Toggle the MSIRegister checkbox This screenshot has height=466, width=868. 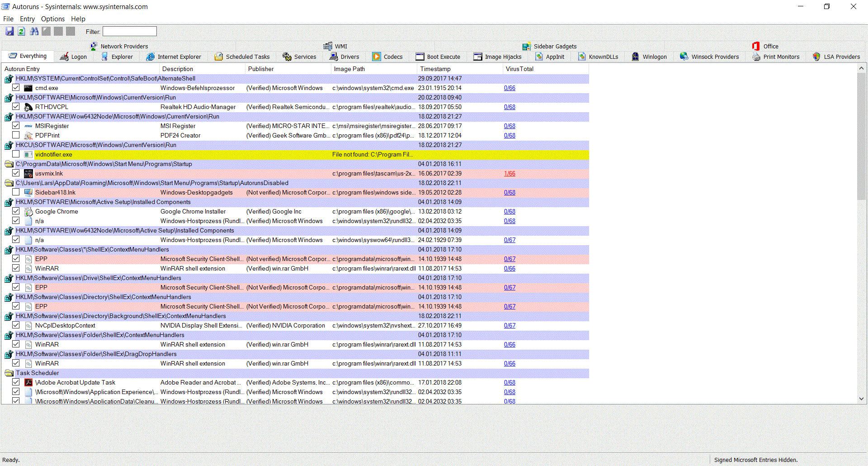coord(16,125)
